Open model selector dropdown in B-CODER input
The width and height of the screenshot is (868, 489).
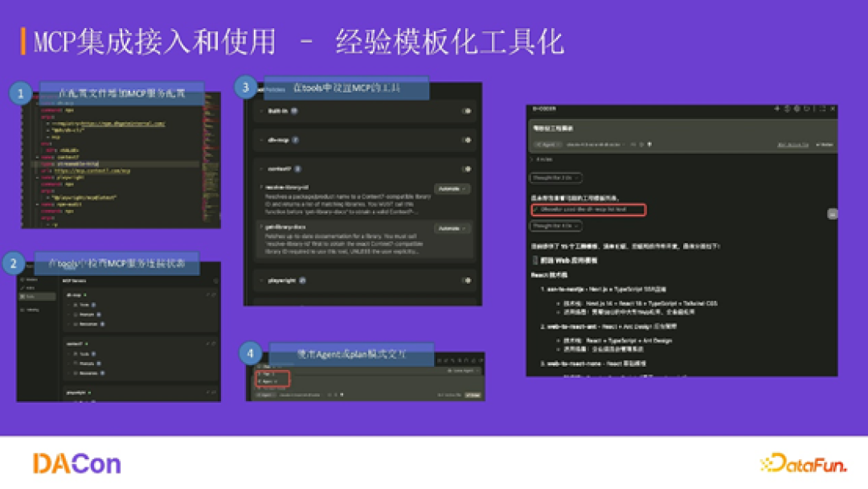[x=595, y=145]
